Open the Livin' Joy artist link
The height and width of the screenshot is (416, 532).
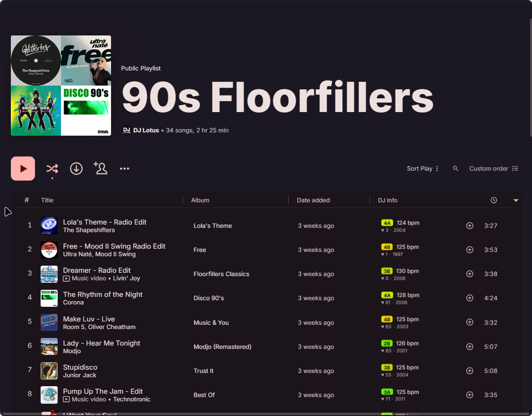127,278
